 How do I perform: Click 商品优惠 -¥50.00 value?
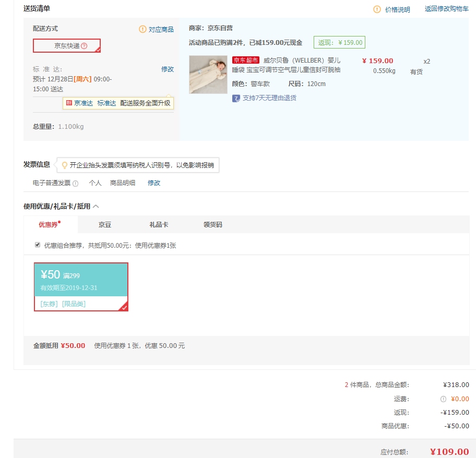[x=457, y=426]
